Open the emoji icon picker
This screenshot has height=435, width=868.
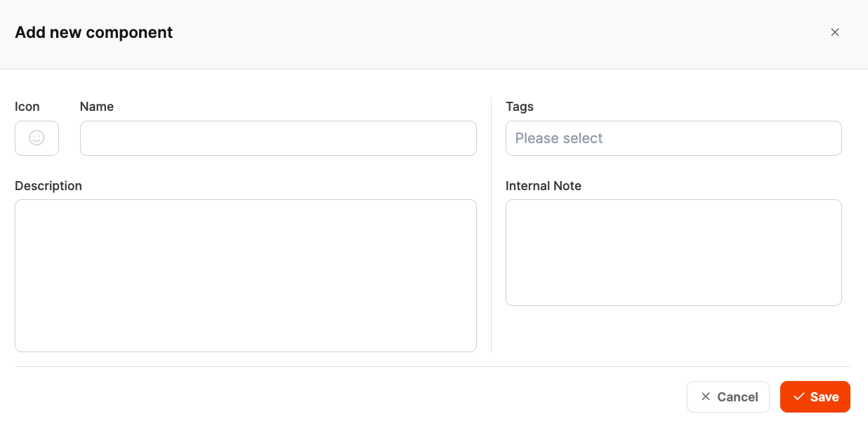pos(37,138)
